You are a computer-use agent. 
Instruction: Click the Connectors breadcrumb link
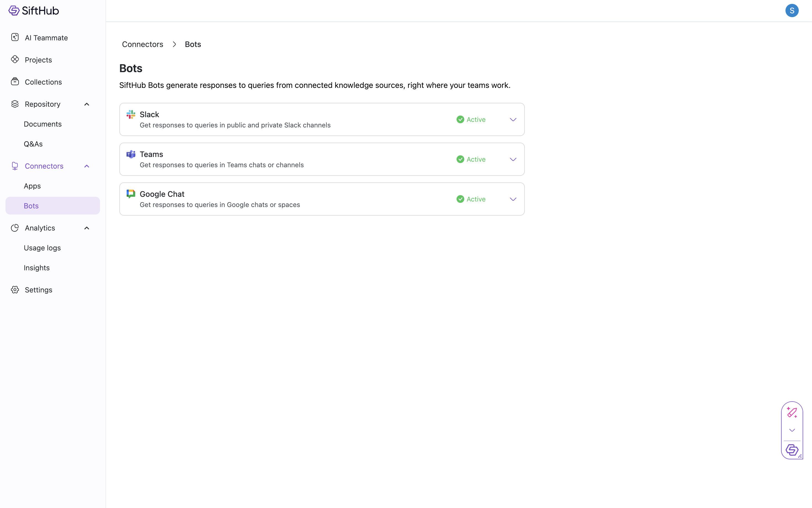pyautogui.click(x=142, y=44)
